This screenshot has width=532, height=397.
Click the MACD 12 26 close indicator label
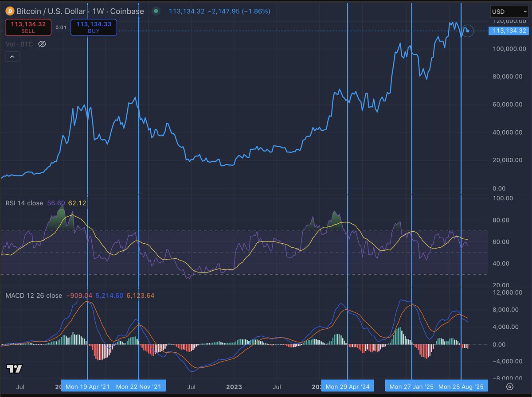[x=34, y=295]
